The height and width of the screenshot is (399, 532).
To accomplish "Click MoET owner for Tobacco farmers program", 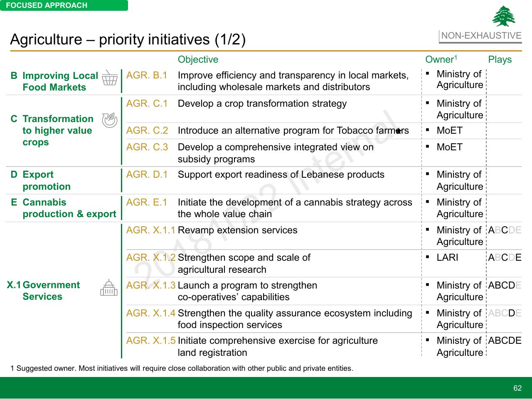I will pyautogui.click(x=449, y=130).
